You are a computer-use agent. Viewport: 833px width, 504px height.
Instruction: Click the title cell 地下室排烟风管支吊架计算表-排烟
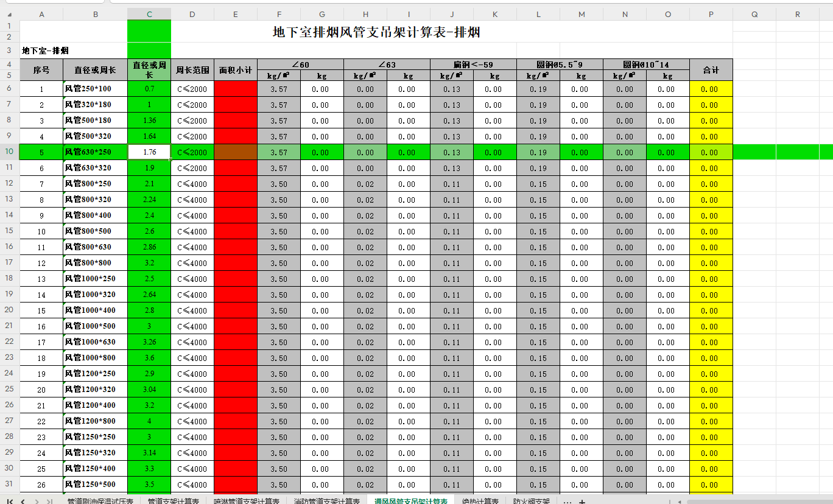(376, 32)
